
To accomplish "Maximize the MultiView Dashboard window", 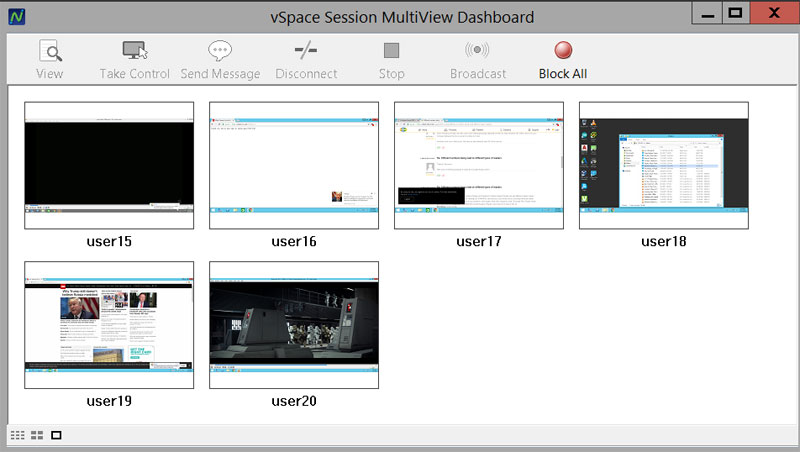I will point(735,13).
